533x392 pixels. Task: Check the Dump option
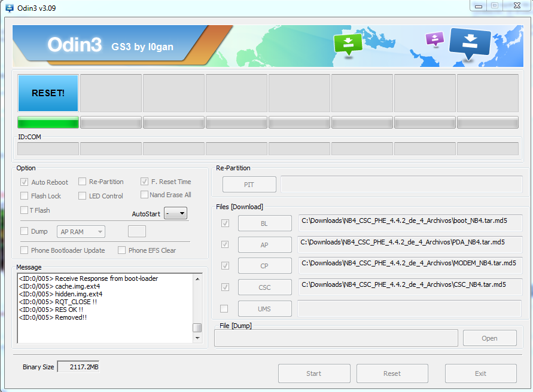(x=24, y=231)
